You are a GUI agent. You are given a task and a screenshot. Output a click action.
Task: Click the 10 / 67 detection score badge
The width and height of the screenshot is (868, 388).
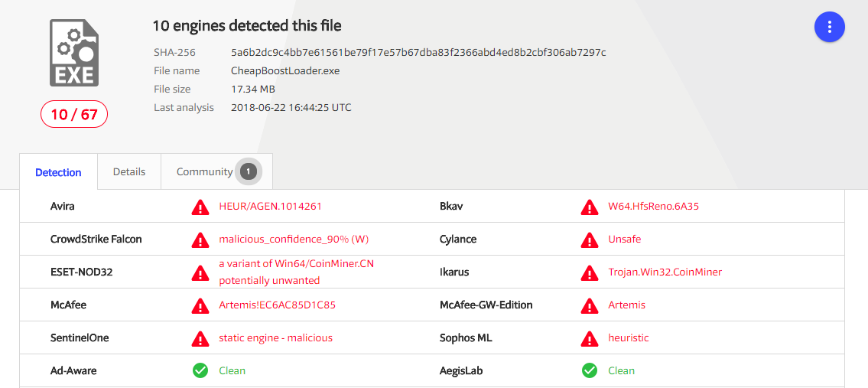pyautogui.click(x=74, y=115)
